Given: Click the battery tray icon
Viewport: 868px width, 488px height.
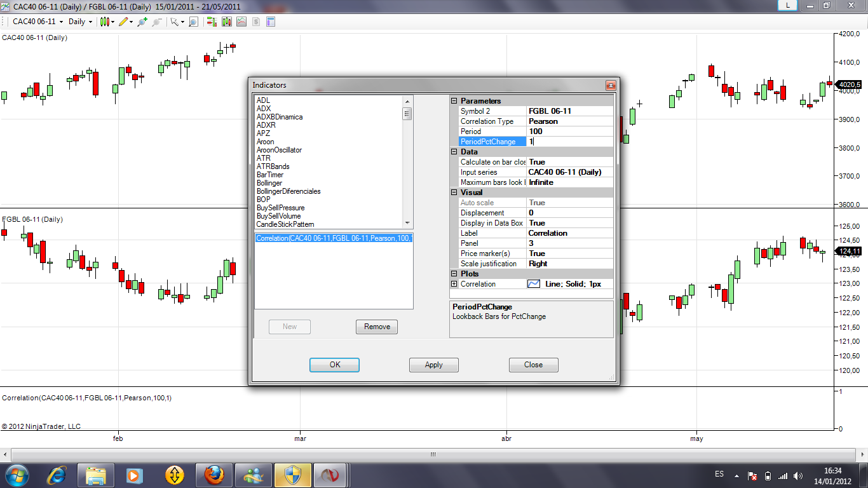Looking at the screenshot, I should 768,475.
